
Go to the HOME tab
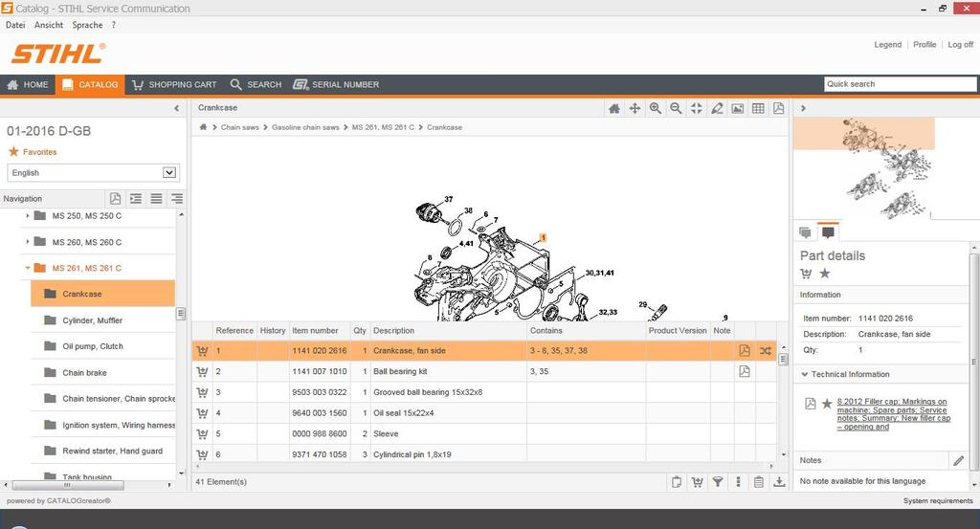28,84
